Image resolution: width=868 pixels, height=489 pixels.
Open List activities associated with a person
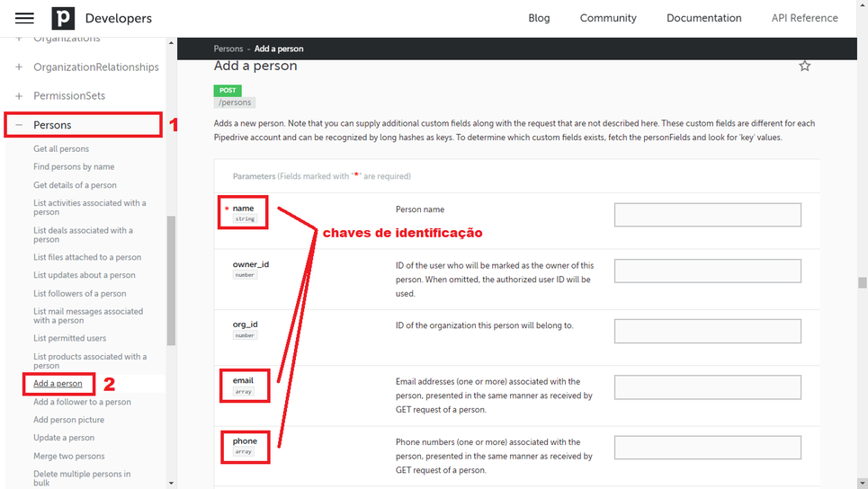[90, 208]
